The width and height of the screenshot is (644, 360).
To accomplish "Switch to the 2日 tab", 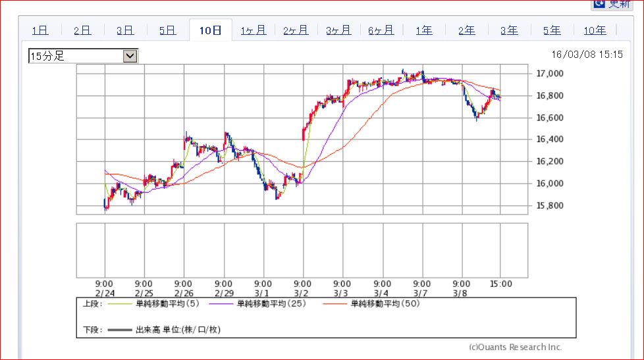I will [82, 30].
